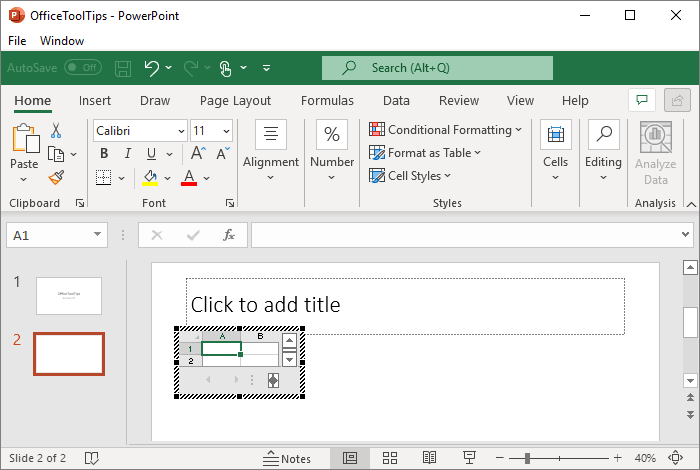Click the Conditional Formatting button

tap(446, 129)
